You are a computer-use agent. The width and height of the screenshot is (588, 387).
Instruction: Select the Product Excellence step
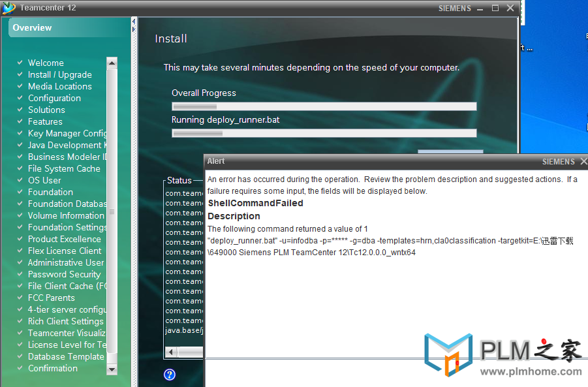coord(65,239)
